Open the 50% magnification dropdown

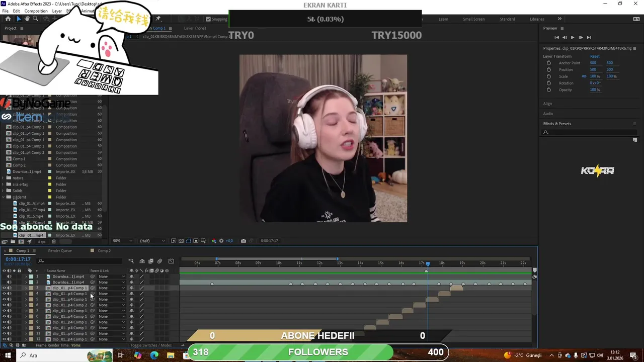coord(122,241)
